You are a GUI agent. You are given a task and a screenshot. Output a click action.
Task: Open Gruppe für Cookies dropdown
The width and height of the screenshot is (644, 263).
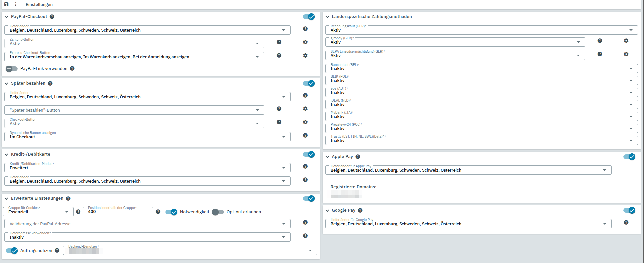[38, 212]
